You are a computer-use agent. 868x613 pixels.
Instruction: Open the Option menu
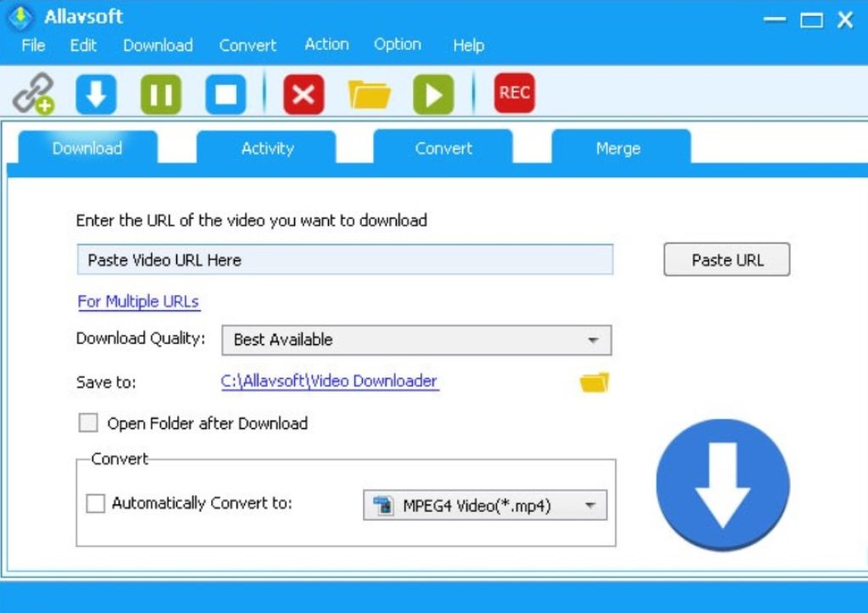pos(397,44)
